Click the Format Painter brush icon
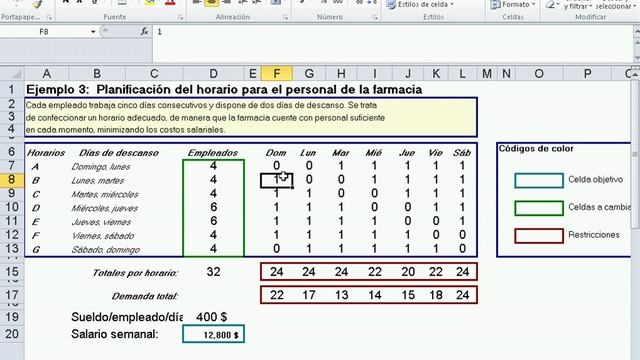The width and height of the screenshot is (640, 360). [x=37, y=4]
